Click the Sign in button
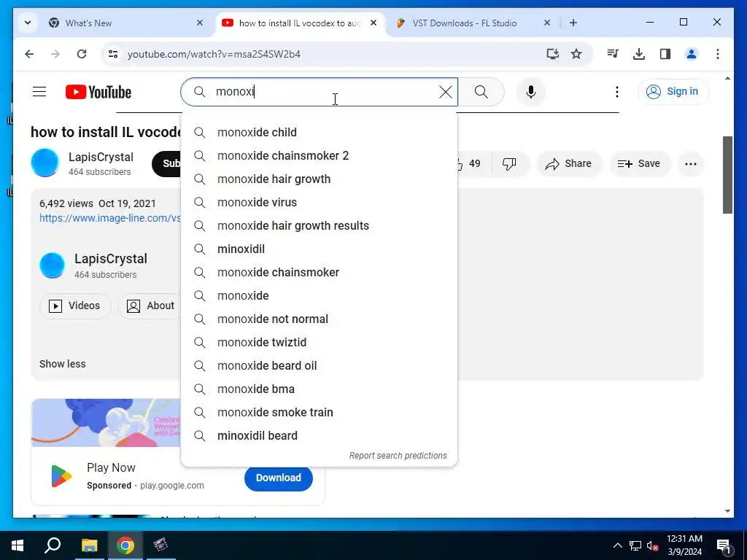This screenshot has width=747, height=560. [673, 91]
